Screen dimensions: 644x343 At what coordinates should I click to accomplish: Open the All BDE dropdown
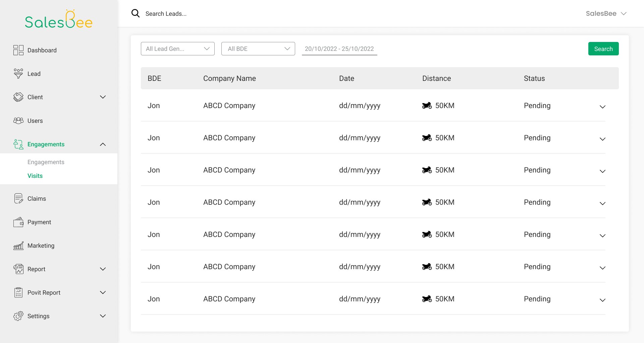pos(258,49)
